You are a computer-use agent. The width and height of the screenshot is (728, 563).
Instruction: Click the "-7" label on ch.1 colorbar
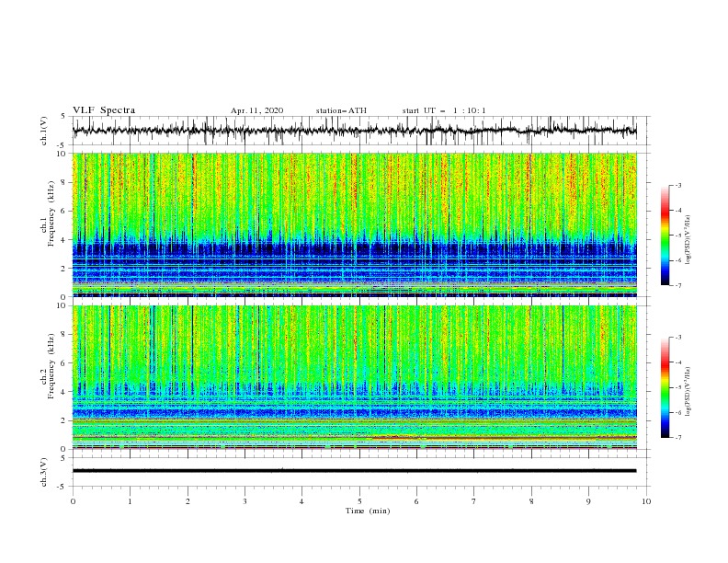tap(678, 285)
